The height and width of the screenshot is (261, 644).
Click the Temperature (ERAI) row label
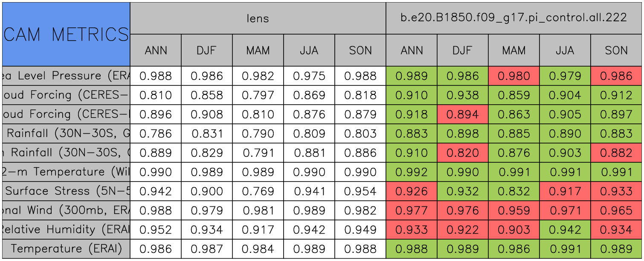tap(66, 249)
